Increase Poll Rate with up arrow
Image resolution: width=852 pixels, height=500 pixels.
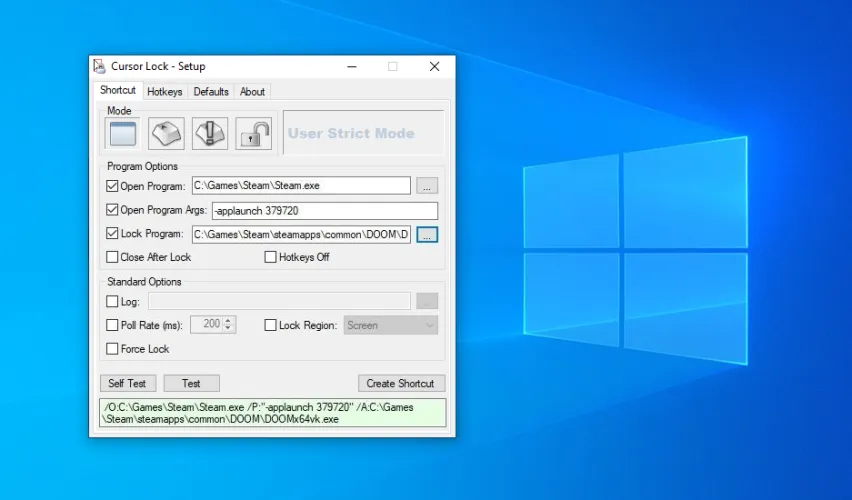[229, 321]
